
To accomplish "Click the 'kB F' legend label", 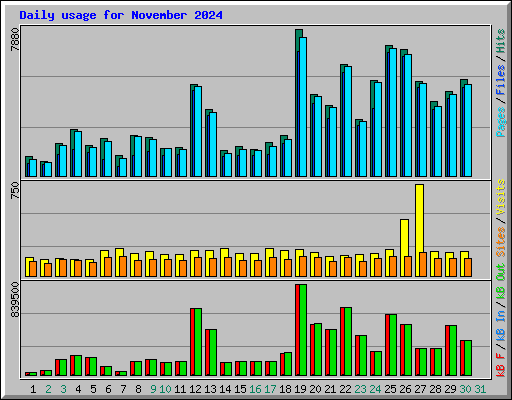I will pyautogui.click(x=501, y=365).
